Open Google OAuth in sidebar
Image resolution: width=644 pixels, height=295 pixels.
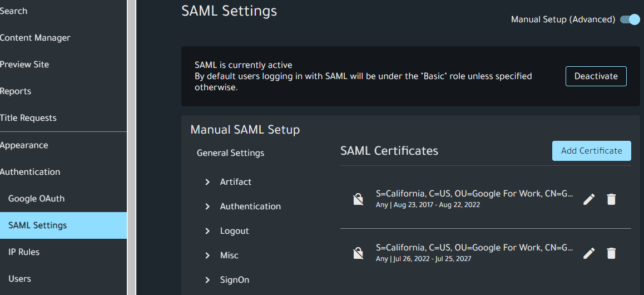36,199
